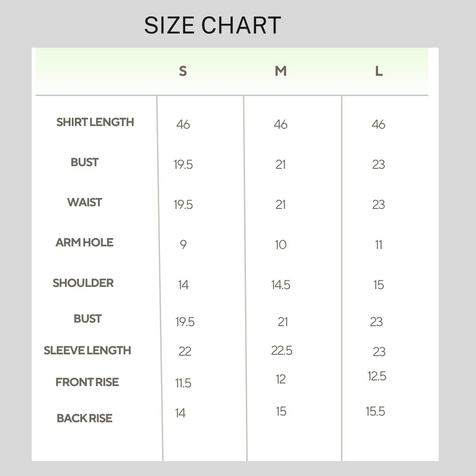The height and width of the screenshot is (476, 476).
Task: Select the M size column header
Action: [x=281, y=71]
